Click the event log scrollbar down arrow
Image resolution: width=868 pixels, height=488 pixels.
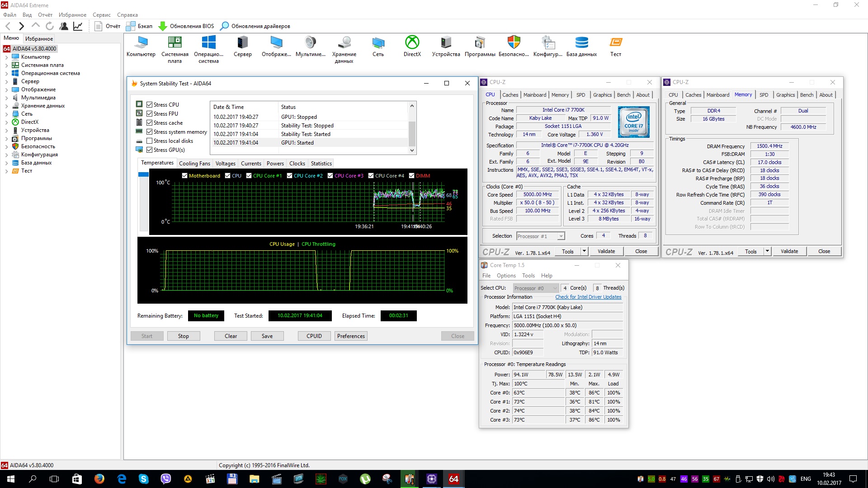click(x=412, y=150)
